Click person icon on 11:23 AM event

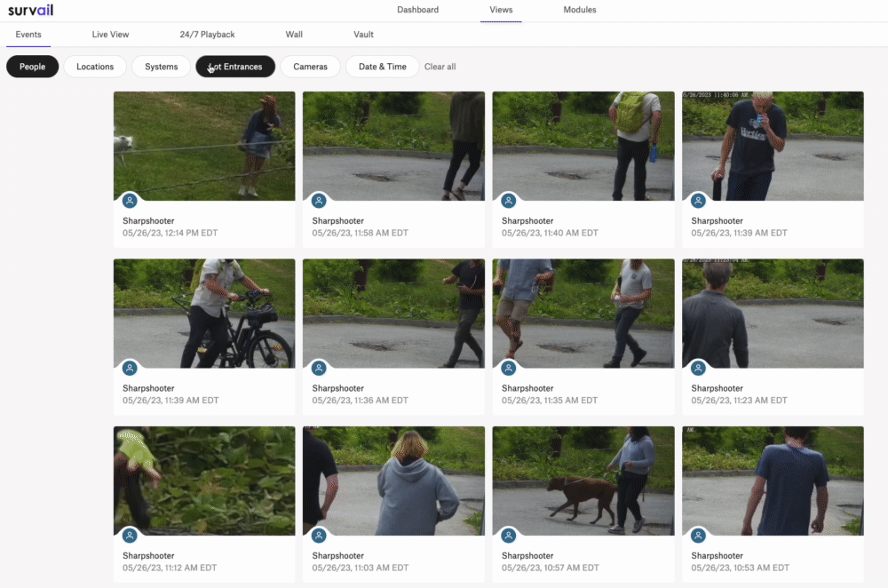tap(698, 369)
